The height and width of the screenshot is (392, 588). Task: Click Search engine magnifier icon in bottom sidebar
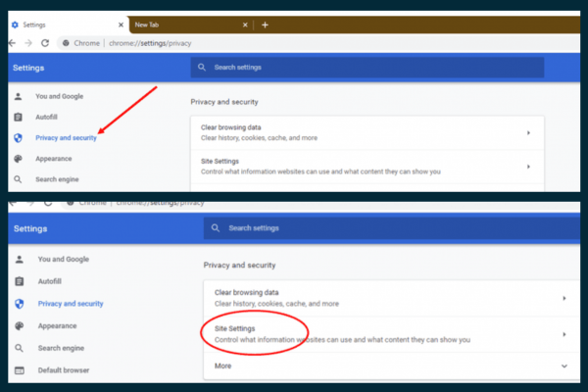pyautogui.click(x=20, y=348)
